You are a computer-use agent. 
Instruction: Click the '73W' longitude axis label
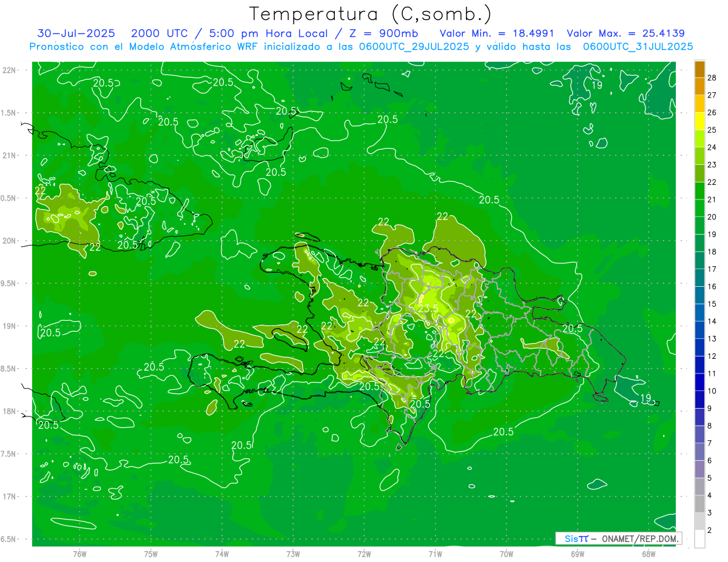(293, 554)
